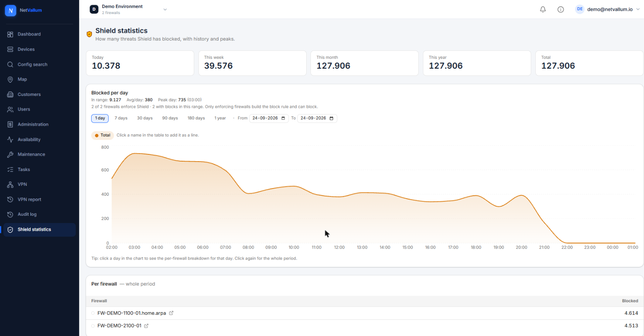Image resolution: width=644 pixels, height=336 pixels.
Task: Open Customers menu item
Action: tap(39, 94)
